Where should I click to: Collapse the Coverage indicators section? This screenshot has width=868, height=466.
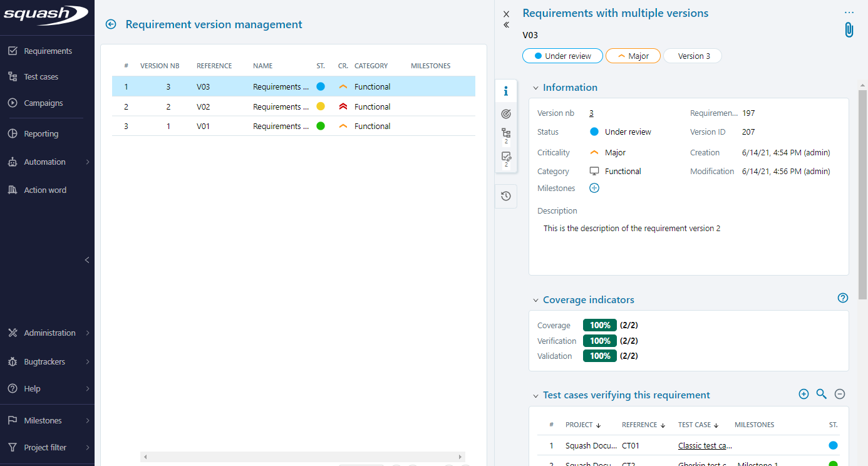(x=535, y=300)
